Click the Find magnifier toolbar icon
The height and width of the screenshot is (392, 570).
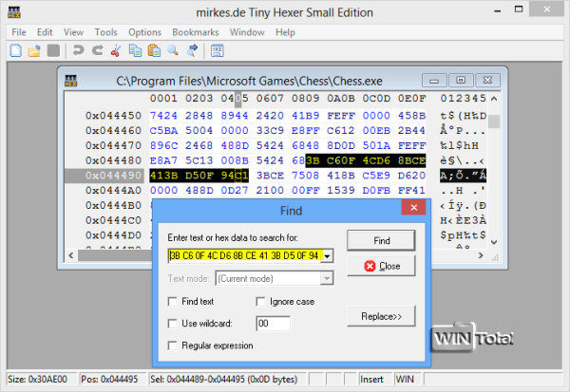tap(174, 49)
